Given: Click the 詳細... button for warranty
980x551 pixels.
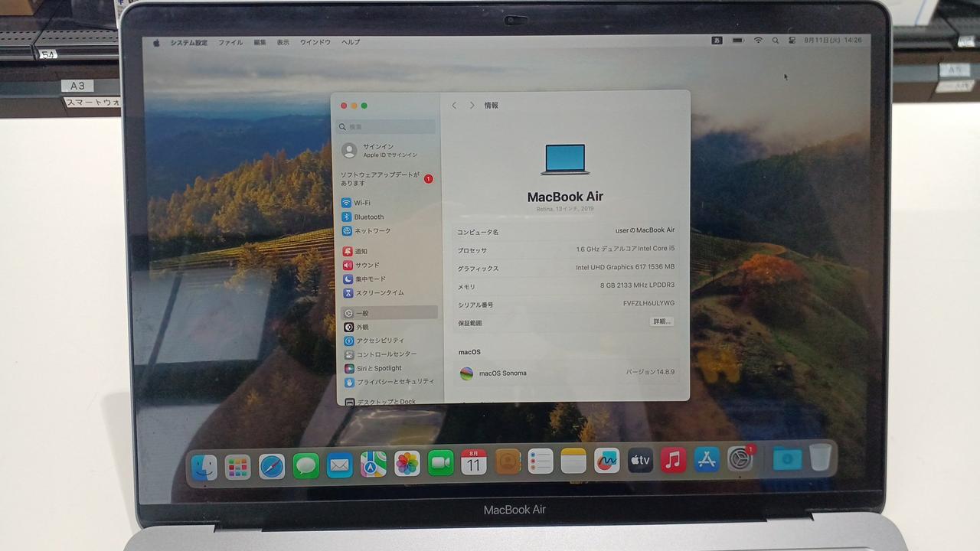Looking at the screenshot, I should [661, 321].
